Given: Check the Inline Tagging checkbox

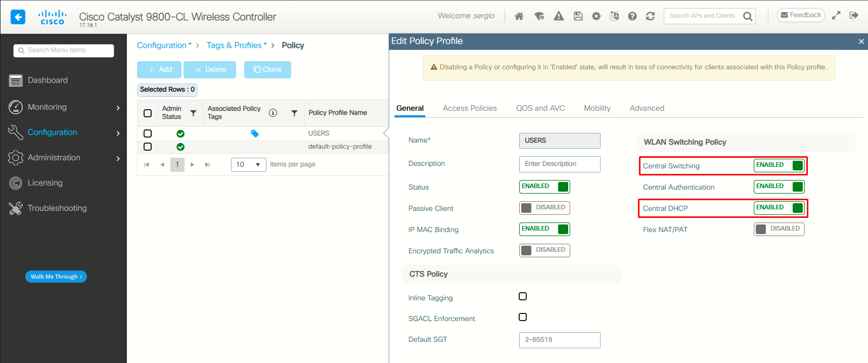Looking at the screenshot, I should pyautogui.click(x=523, y=296).
